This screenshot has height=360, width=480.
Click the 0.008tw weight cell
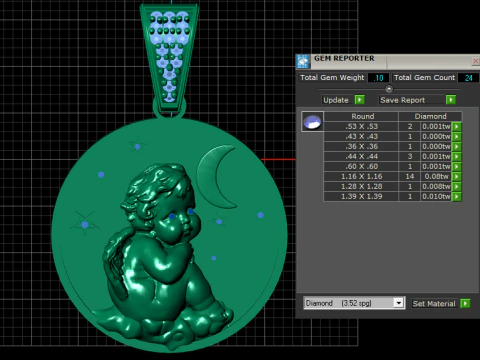click(x=436, y=186)
